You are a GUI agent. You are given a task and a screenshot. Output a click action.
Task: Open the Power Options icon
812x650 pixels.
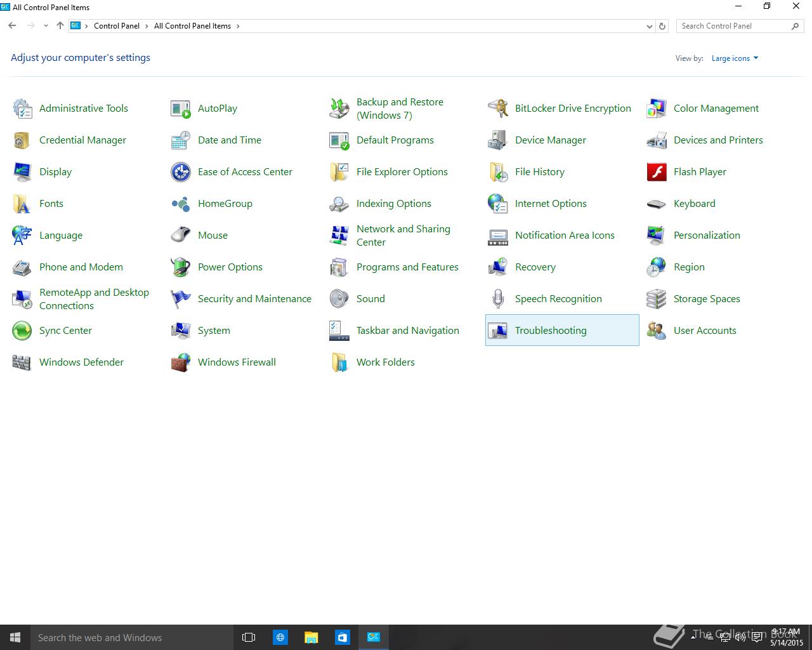[181, 267]
